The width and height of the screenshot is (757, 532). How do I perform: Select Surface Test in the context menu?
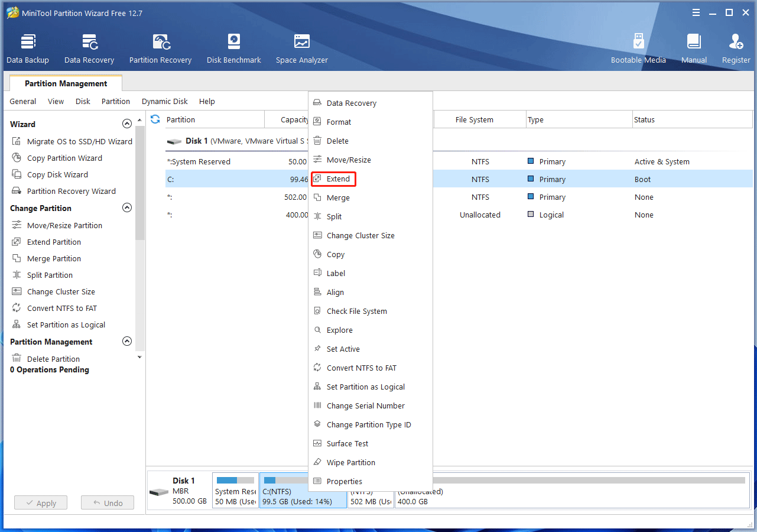pyautogui.click(x=371, y=443)
